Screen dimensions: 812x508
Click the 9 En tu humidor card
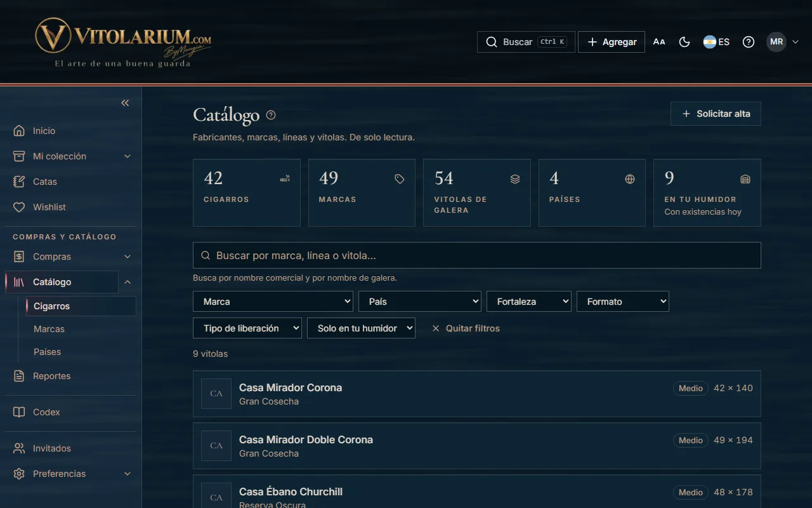707,193
